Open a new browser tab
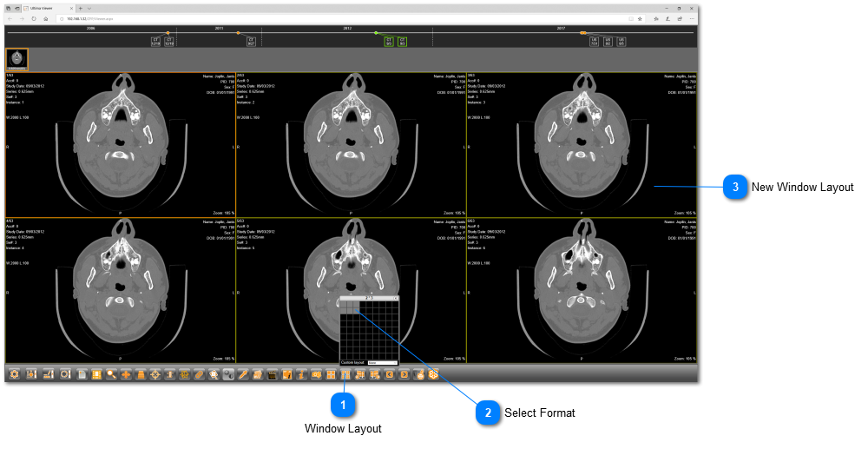 [81, 9]
